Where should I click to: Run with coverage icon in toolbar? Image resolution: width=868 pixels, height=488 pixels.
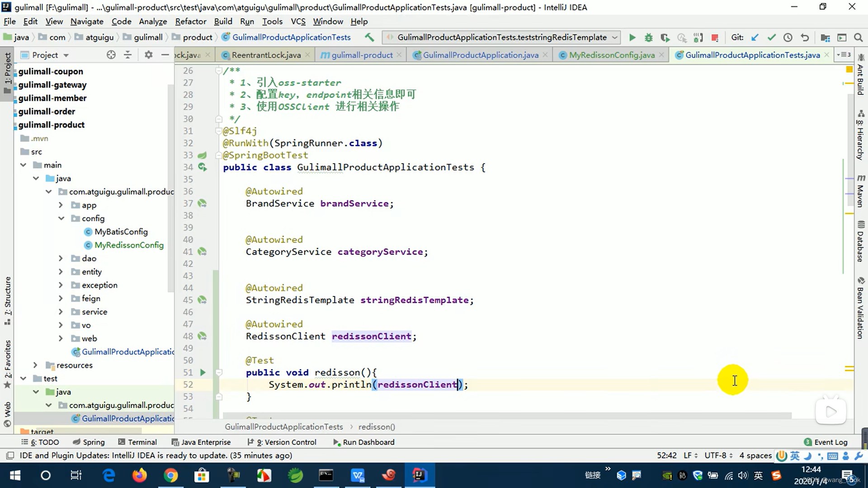coord(665,38)
